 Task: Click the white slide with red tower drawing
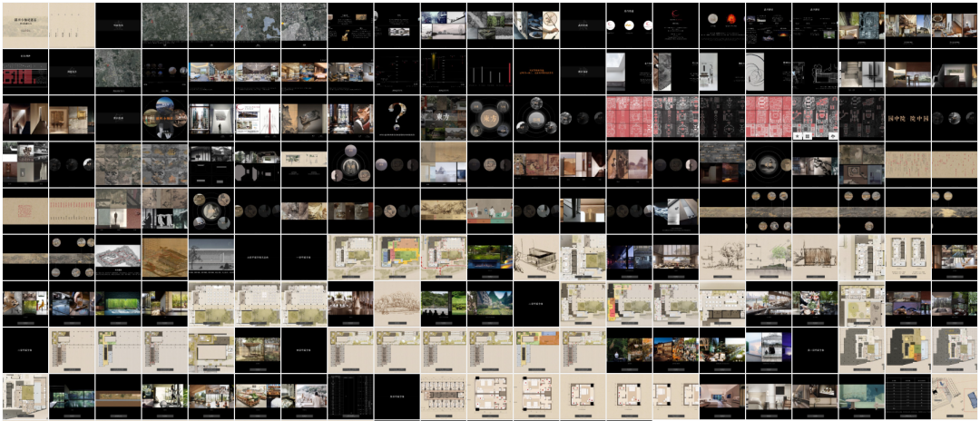click(256, 117)
